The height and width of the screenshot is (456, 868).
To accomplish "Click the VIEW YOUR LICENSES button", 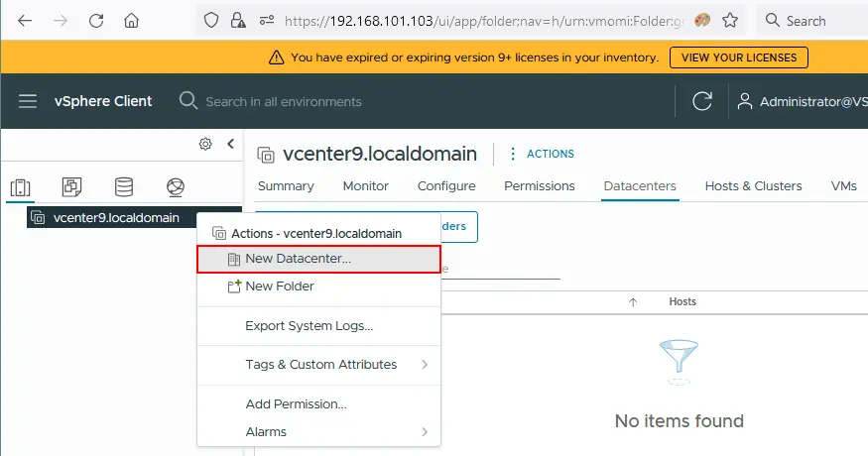I will coord(738,57).
